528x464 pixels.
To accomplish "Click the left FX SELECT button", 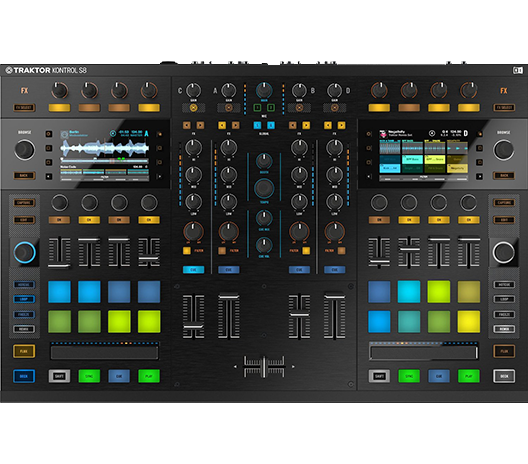I will click(x=24, y=108).
